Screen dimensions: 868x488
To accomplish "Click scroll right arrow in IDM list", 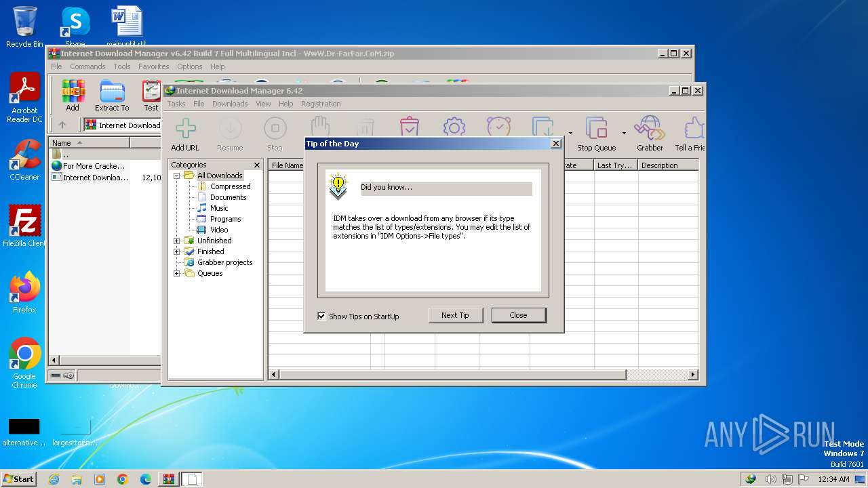I will tap(693, 375).
